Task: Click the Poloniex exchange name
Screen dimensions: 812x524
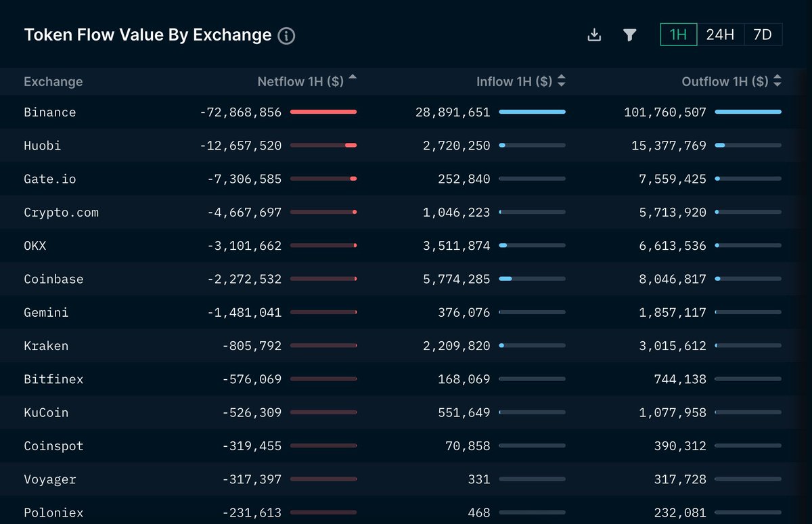Action: coord(53,512)
